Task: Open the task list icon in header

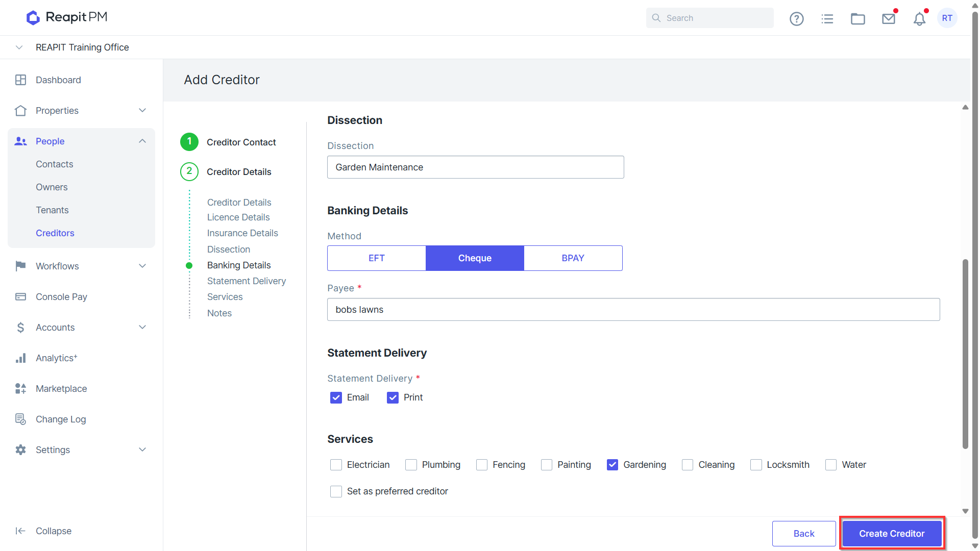Action: pyautogui.click(x=827, y=19)
